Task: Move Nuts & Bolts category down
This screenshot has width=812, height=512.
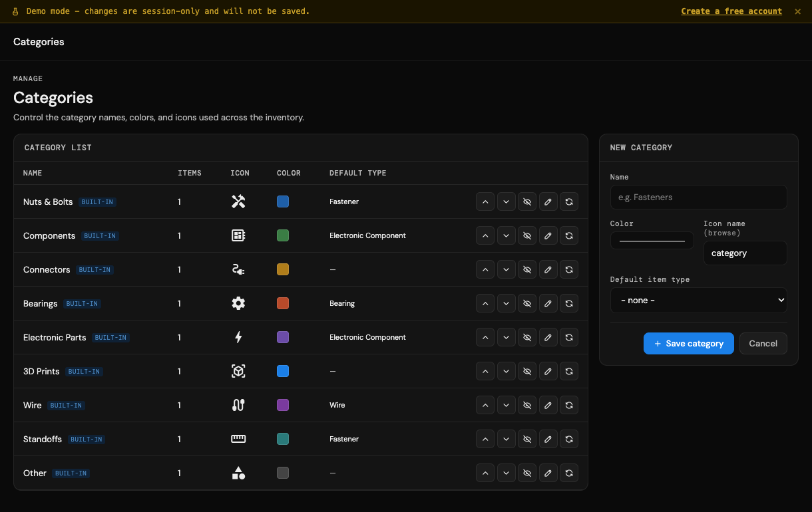Action: click(507, 201)
